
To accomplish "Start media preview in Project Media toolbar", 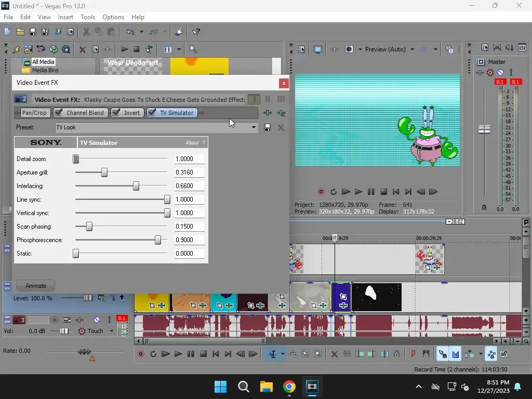I will 124,49.
